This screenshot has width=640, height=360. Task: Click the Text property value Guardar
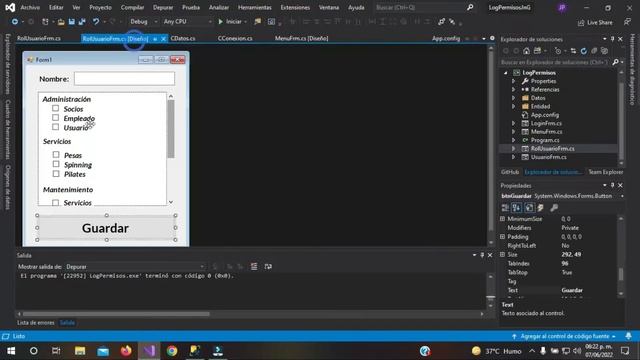[572, 290]
